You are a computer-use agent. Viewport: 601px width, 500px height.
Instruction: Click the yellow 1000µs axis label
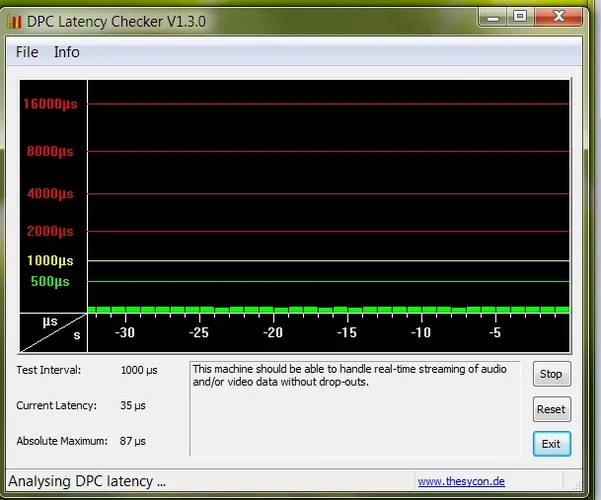point(50,261)
